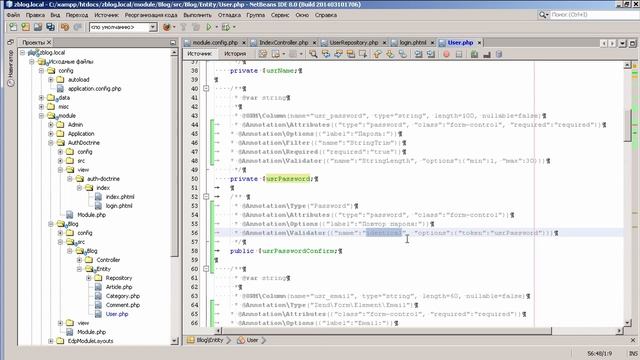Expand the data folder node
Screen dimensions: 640x360
(41, 98)
